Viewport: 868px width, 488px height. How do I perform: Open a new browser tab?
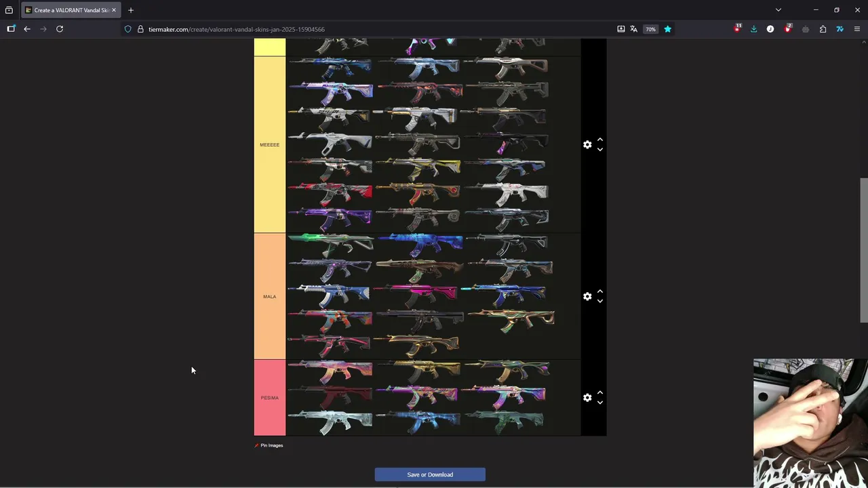131,10
